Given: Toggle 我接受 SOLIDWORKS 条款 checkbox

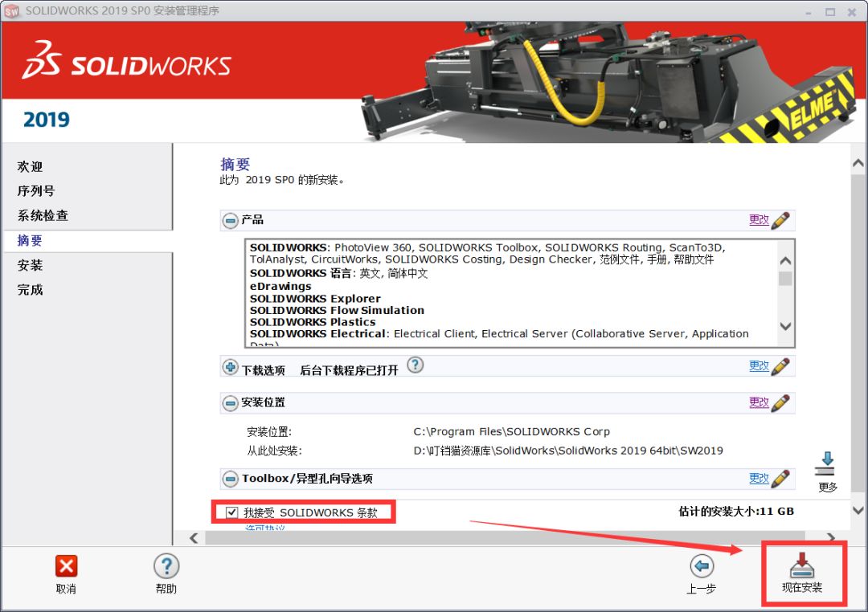Looking at the screenshot, I should tap(232, 512).
